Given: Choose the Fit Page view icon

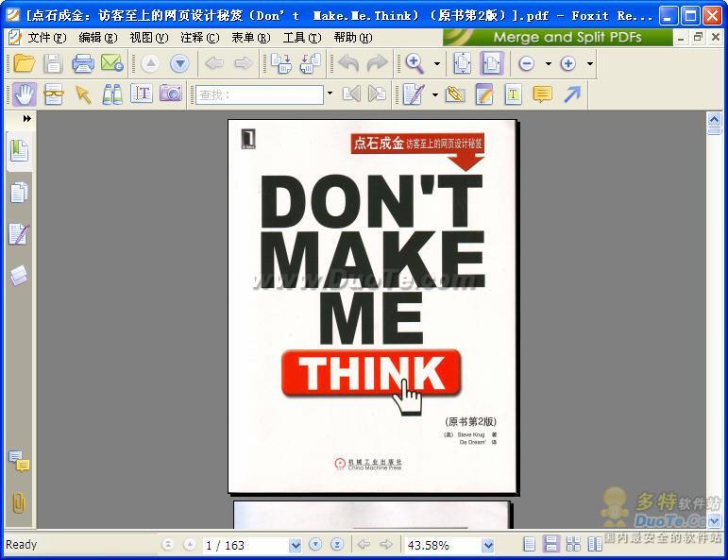Looking at the screenshot, I should [x=462, y=63].
